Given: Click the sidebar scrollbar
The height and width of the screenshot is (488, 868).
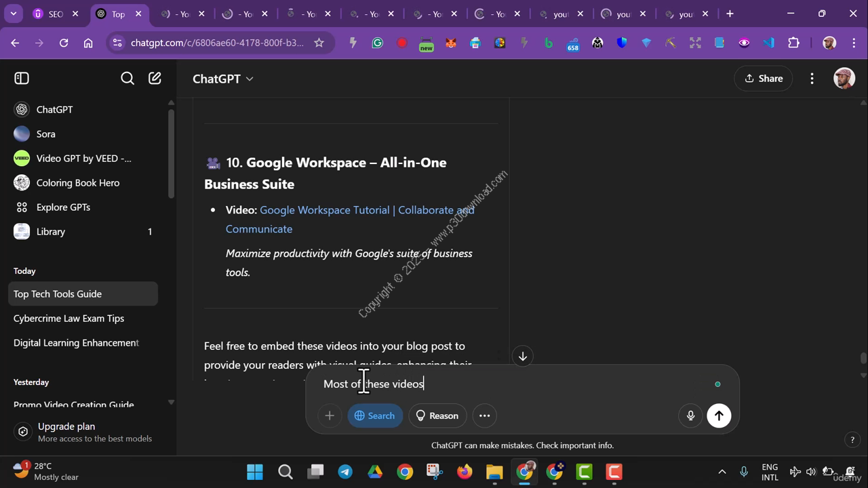Looking at the screenshot, I should [171, 152].
